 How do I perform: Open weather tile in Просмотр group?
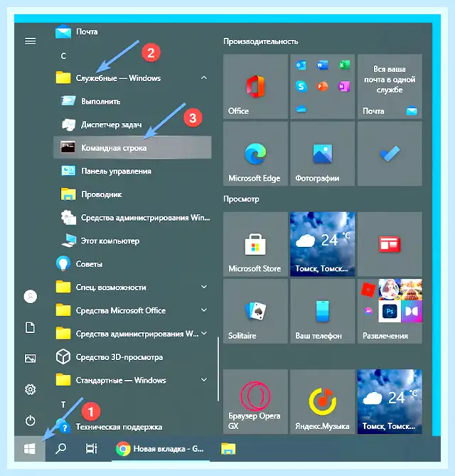pyautogui.click(x=323, y=244)
